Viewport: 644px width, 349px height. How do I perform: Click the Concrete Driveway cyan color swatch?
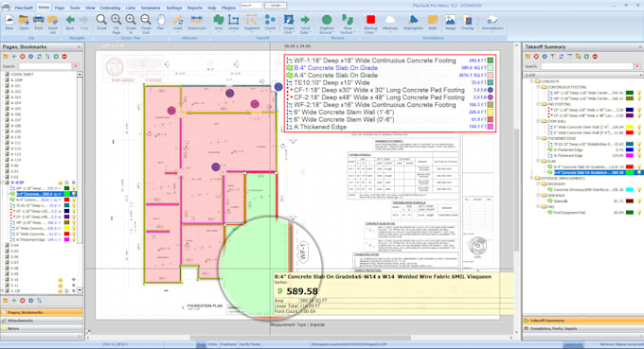point(630,190)
